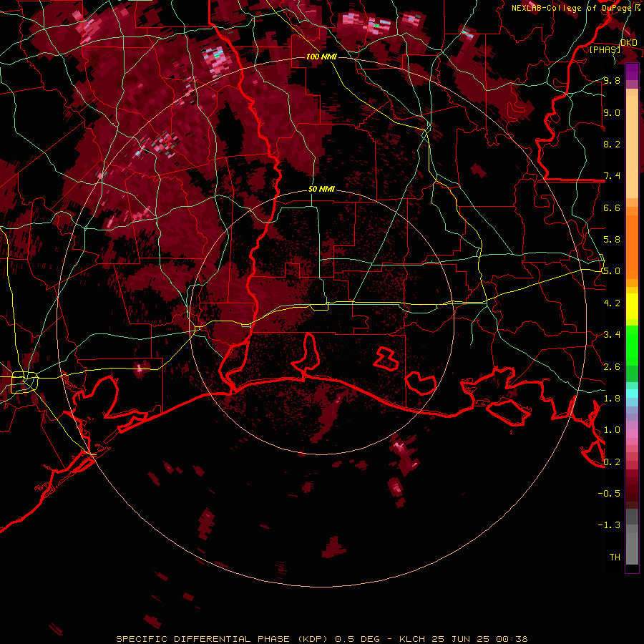
Task: Click the 4.2 value on the scale
Action: 612,303
